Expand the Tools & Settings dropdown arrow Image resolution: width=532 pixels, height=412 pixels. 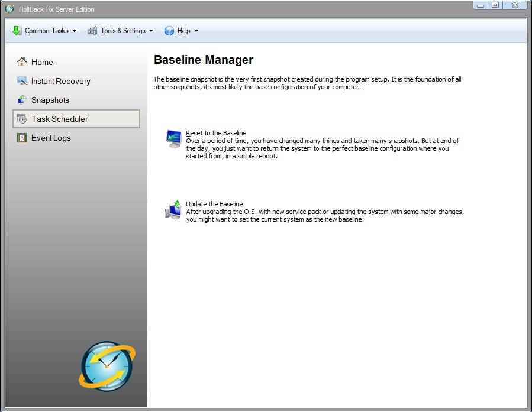(x=151, y=31)
